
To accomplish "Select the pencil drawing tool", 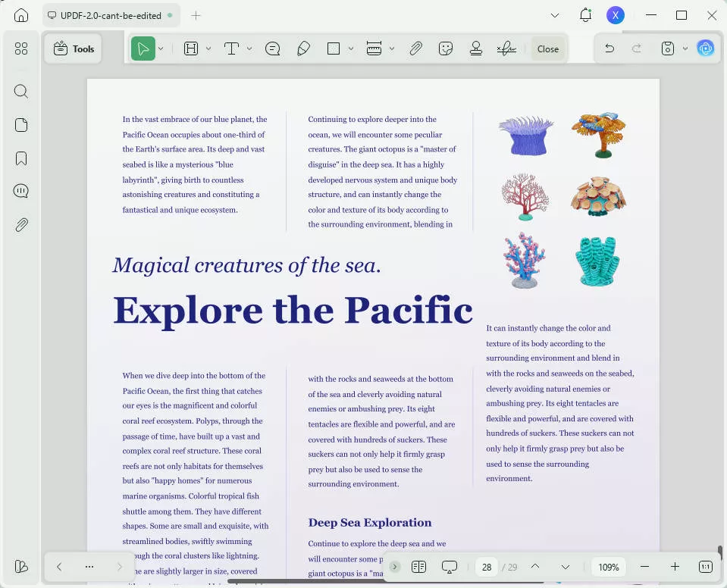I will point(303,48).
